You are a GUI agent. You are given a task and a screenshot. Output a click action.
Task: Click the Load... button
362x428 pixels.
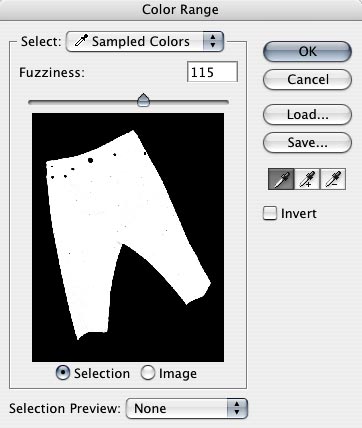click(307, 114)
